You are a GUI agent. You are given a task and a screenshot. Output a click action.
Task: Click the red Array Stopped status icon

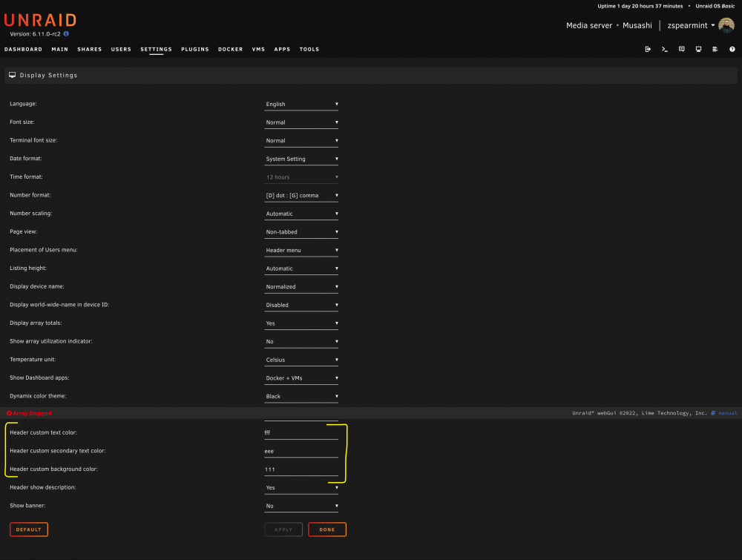click(9, 413)
